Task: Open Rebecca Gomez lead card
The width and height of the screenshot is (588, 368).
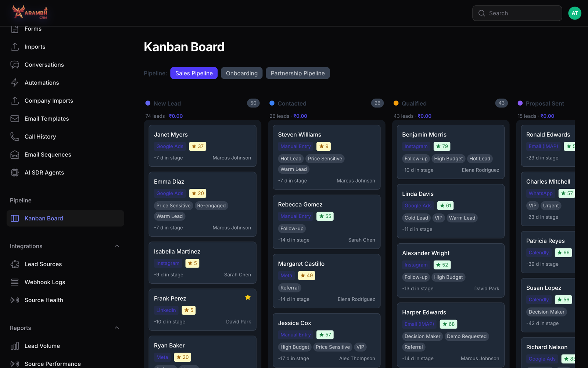Action: click(x=327, y=222)
